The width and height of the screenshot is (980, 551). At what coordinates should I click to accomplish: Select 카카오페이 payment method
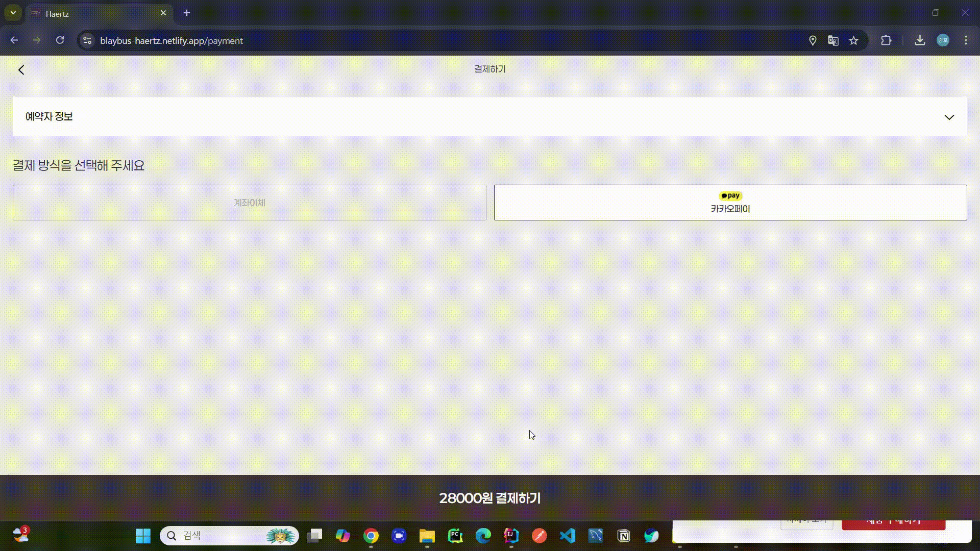point(730,203)
